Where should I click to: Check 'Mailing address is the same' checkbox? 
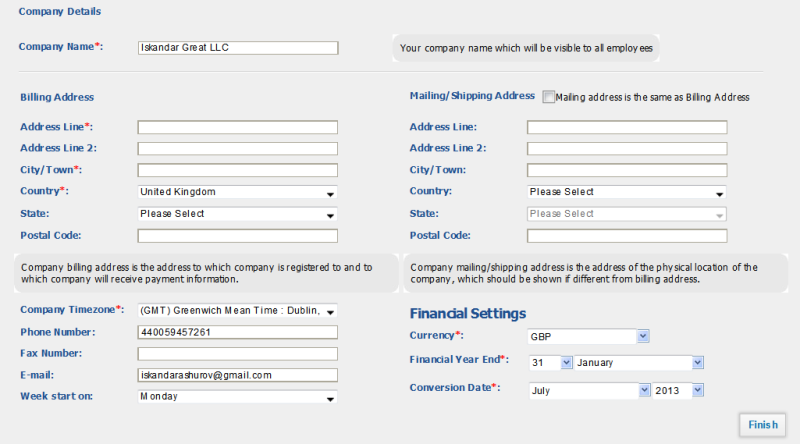[x=548, y=97]
